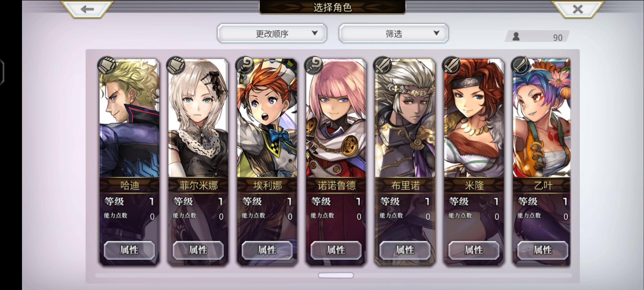Open the 筛选 filter dropdown
Viewport: 644px width, 290px height.
click(x=394, y=33)
